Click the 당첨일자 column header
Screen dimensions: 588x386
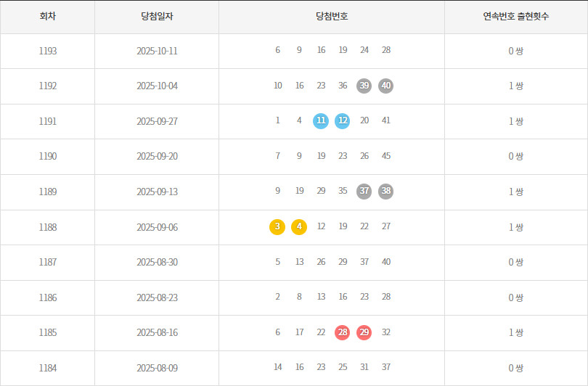point(157,16)
